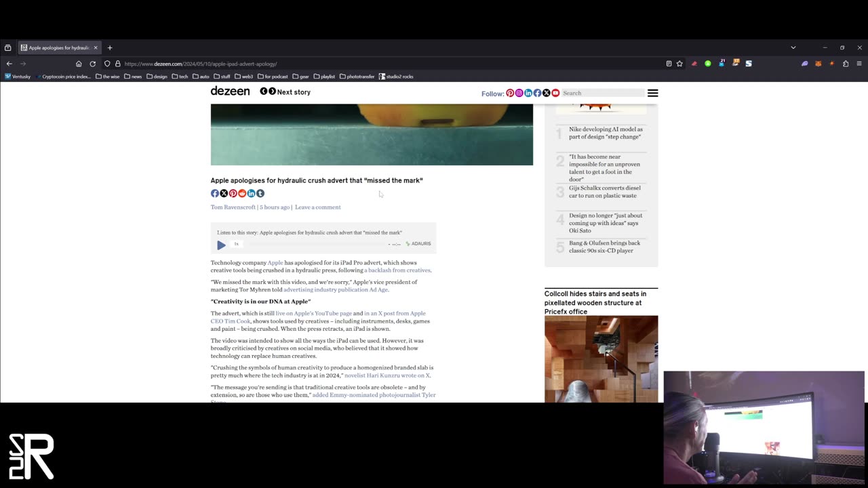The height and width of the screenshot is (488, 868).
Task: Open a backlash from creatives link
Action: point(397,270)
